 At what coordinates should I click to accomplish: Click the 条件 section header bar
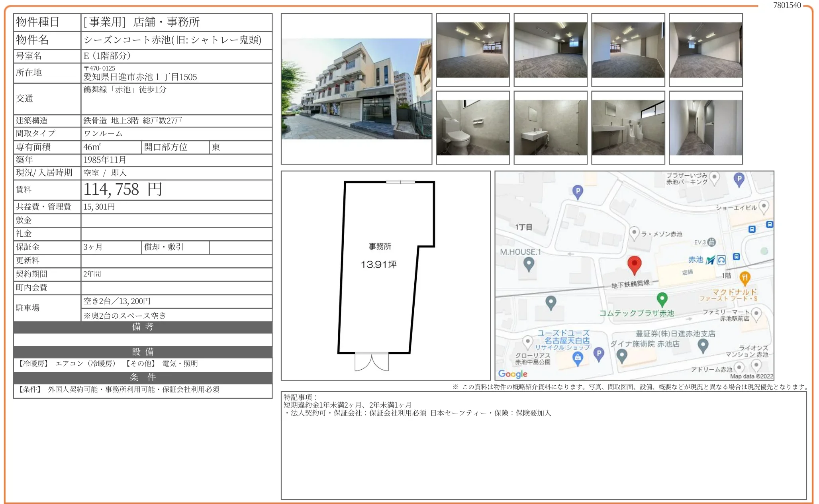tap(143, 377)
